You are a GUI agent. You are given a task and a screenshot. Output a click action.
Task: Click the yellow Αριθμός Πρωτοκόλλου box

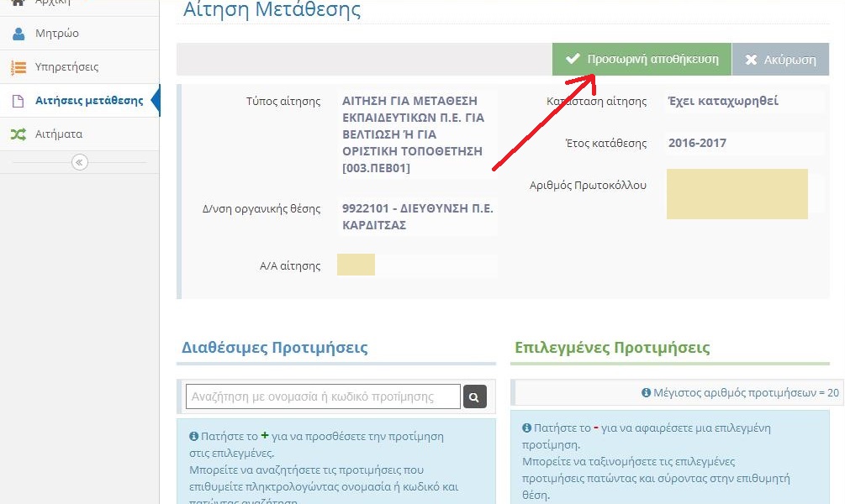tap(737, 194)
